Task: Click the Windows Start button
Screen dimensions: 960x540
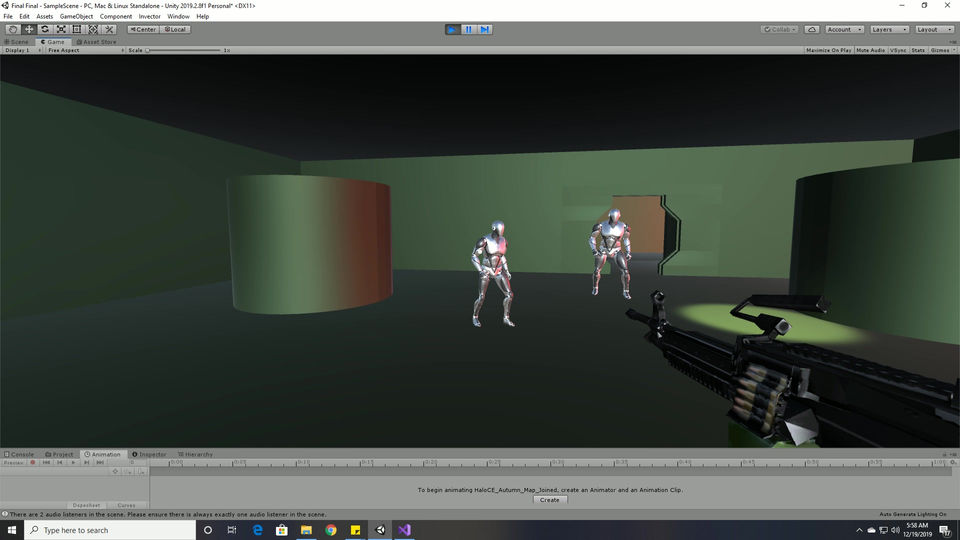Action: [x=12, y=530]
